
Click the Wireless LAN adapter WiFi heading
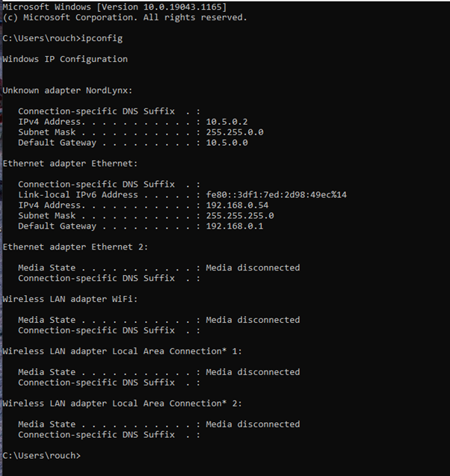70,300
